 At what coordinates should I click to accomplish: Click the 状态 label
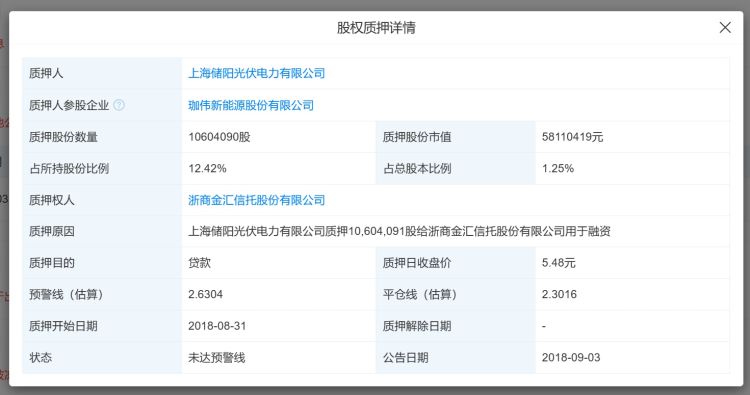point(40,358)
